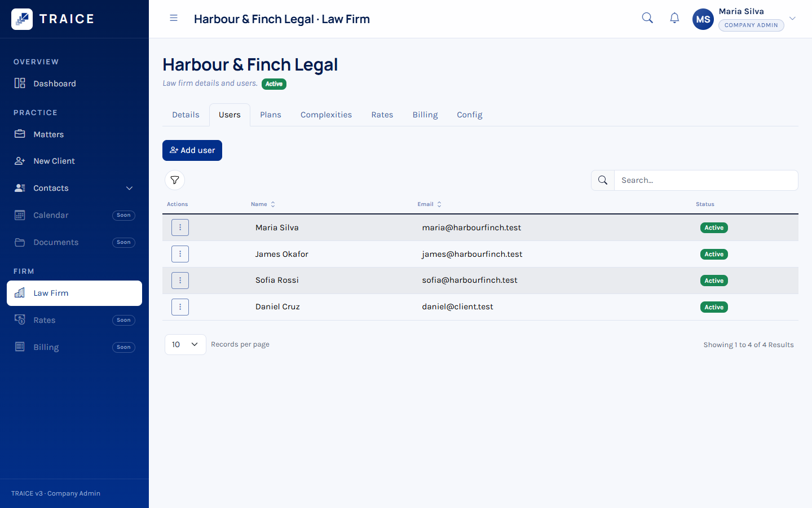The image size is (812, 508).
Task: Click the MS user avatar
Action: [703, 19]
